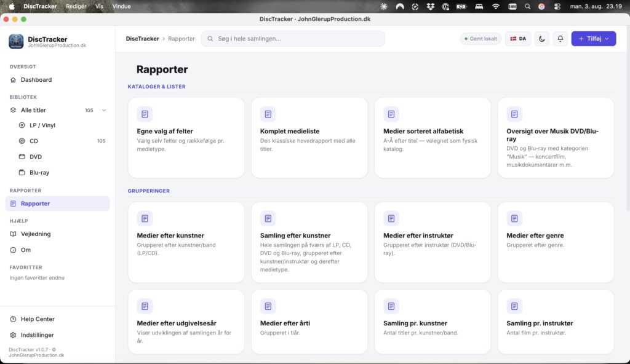Open the DiscTracker menu in menu bar
The width and height of the screenshot is (630, 364).
pos(40,6)
